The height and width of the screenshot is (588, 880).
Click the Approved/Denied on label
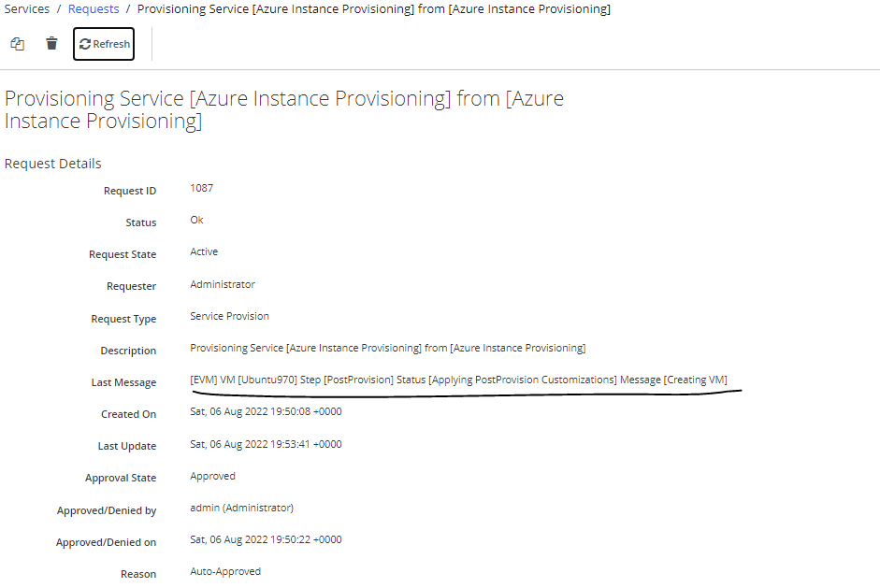tap(106, 542)
